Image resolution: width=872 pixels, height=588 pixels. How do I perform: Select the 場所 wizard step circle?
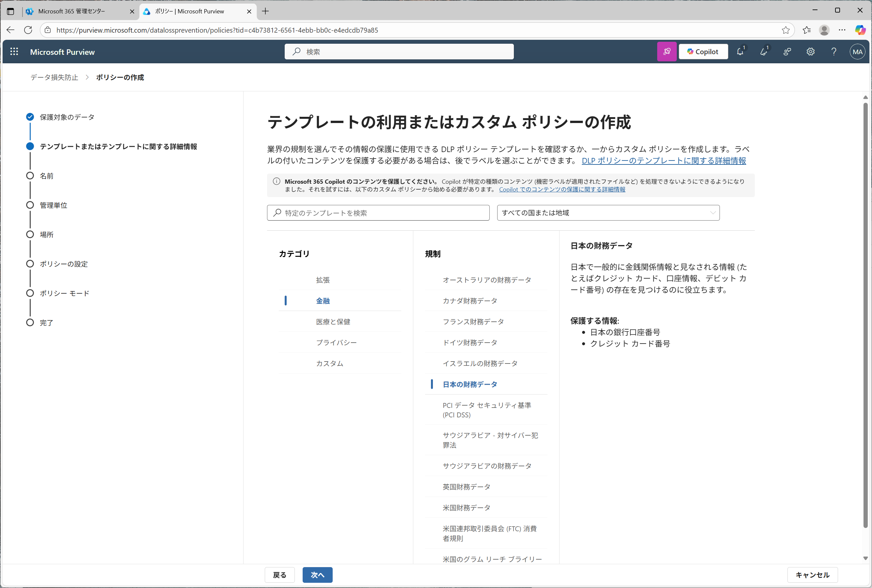pos(30,234)
